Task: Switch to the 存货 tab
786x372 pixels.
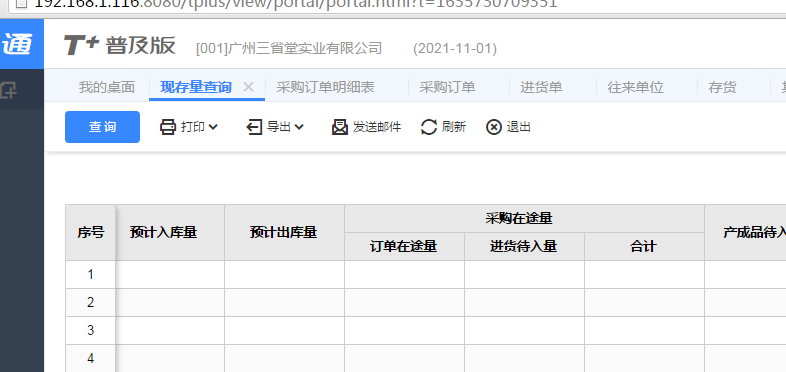Action: pos(722,87)
